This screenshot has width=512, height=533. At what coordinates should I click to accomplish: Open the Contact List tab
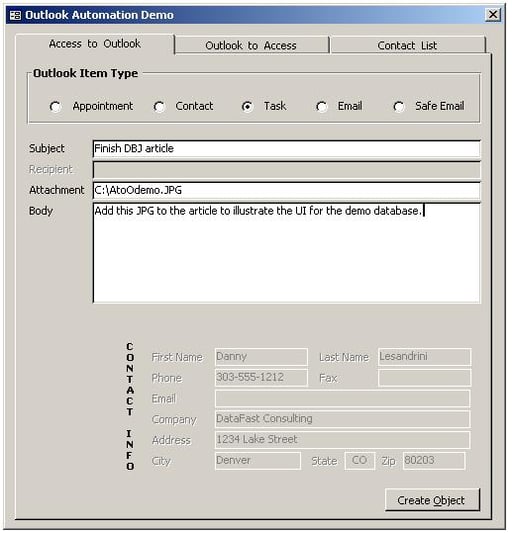408,45
